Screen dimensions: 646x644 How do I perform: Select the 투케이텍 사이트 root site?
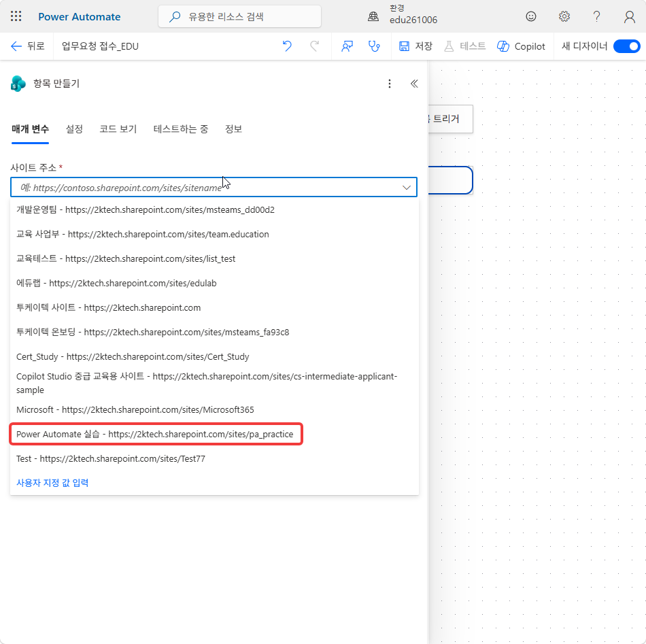(x=214, y=308)
